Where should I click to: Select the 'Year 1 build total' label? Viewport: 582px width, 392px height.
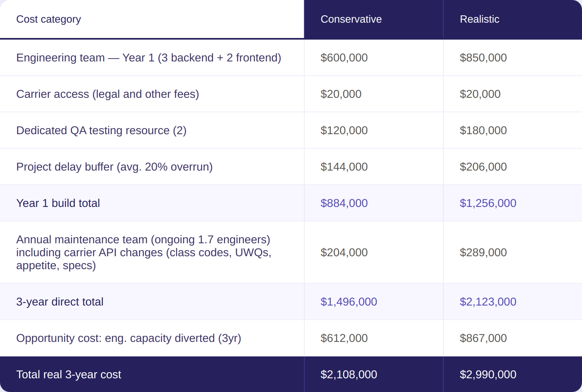tap(58, 203)
